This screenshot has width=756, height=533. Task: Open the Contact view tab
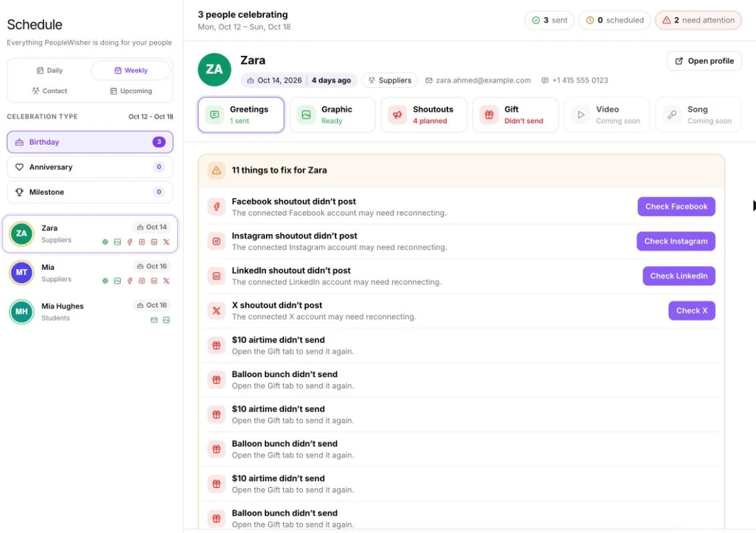coord(49,91)
